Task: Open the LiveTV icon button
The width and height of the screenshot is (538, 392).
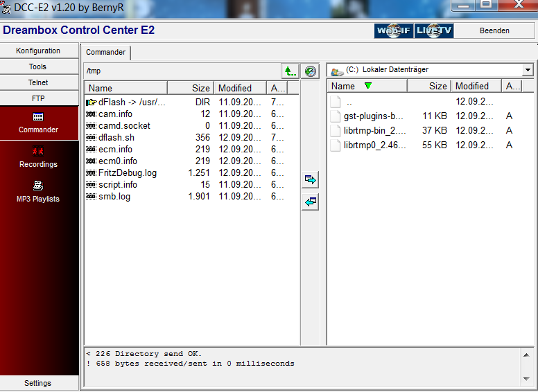Action: point(434,30)
